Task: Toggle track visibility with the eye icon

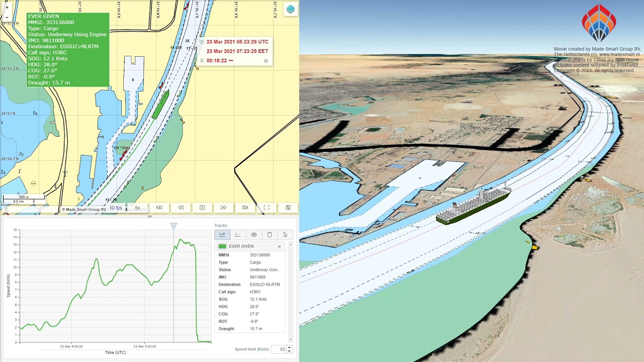Action: click(x=254, y=235)
